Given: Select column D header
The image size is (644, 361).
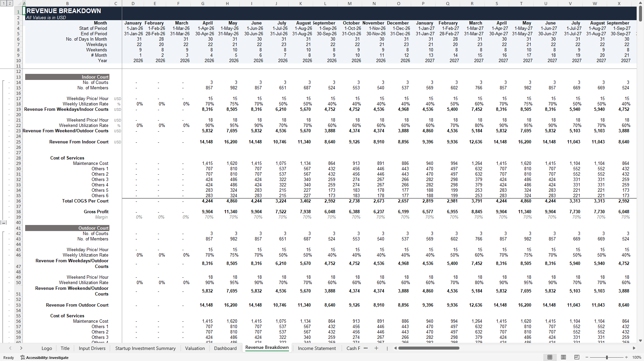Looking at the screenshot, I should point(133,3).
